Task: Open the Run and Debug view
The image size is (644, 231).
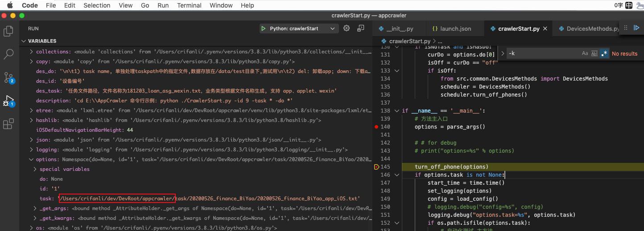Action: [x=8, y=101]
